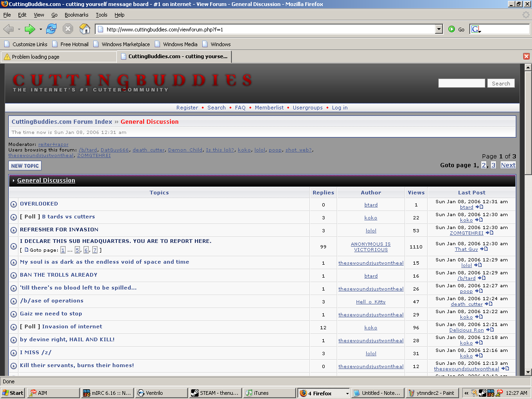Reload the page with the refresh icon
The image size is (532, 399).
(51, 29)
